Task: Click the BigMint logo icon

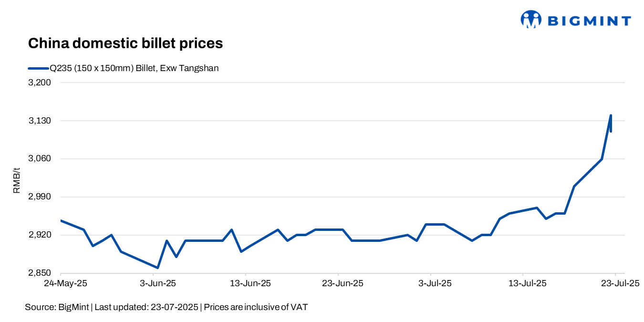Action: tap(530, 20)
